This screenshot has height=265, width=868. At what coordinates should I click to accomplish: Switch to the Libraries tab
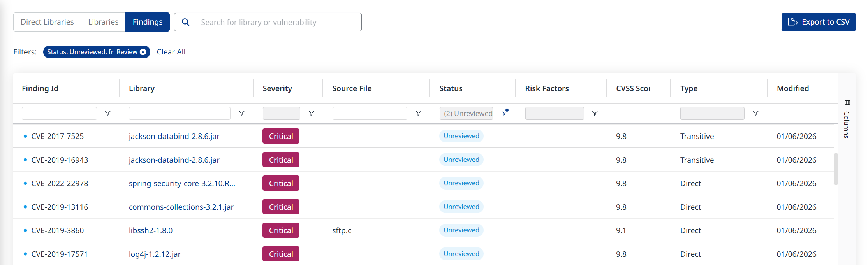(x=103, y=22)
